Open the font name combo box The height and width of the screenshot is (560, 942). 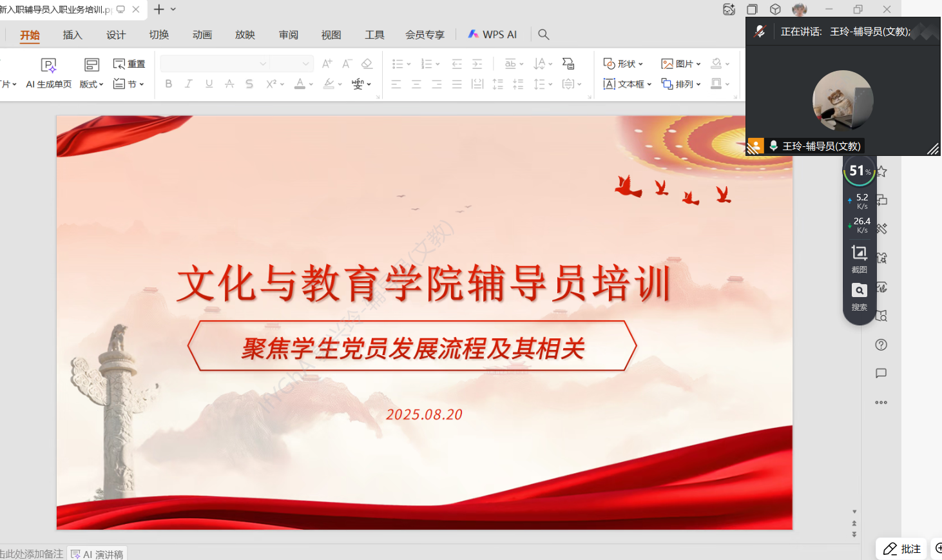[x=215, y=64]
